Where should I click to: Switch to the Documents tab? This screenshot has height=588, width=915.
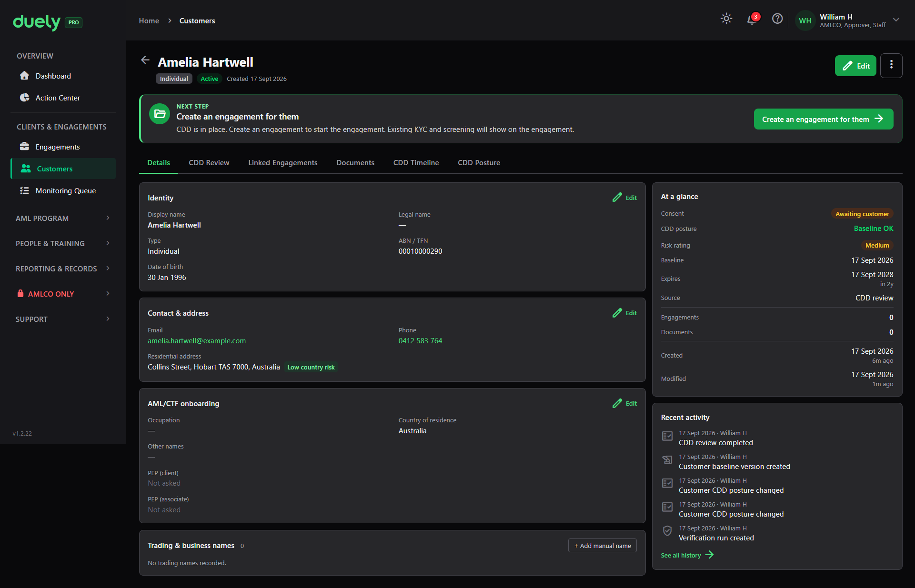355,163
